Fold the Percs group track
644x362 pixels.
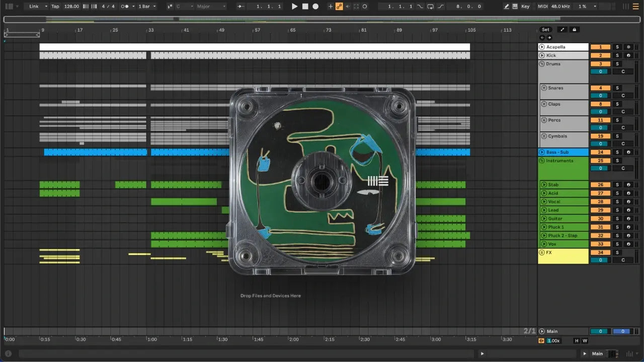point(544,120)
